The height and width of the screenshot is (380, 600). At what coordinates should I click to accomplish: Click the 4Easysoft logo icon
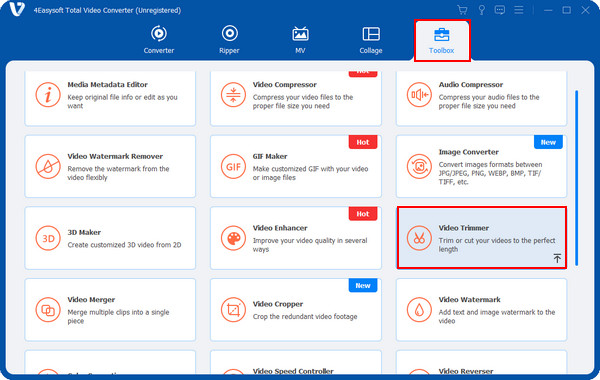point(17,10)
